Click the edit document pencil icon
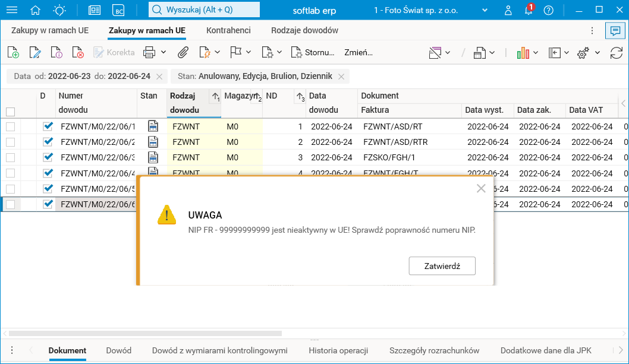The height and width of the screenshot is (364, 629). coord(35,53)
